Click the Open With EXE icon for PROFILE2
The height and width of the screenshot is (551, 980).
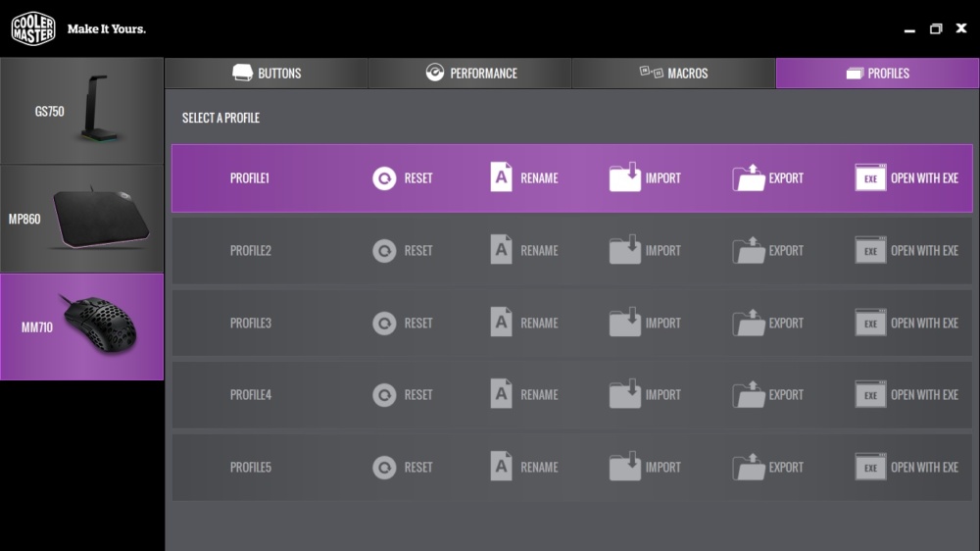(x=870, y=250)
